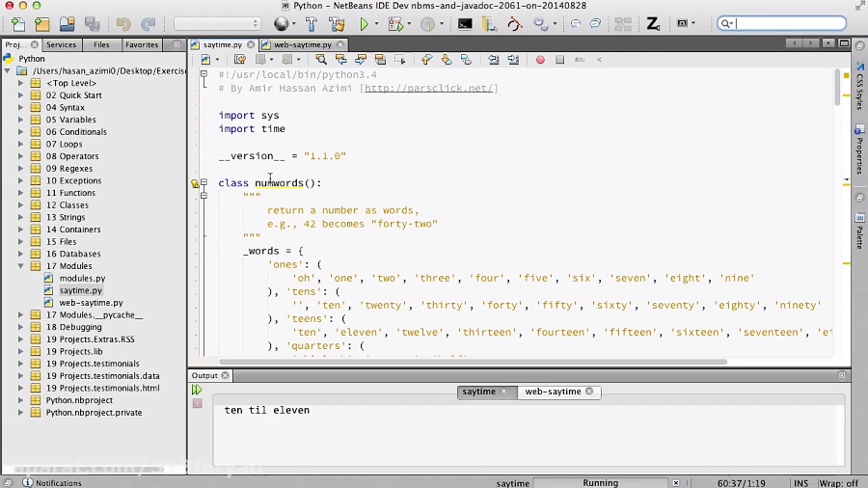
Task: Click the Redo arrow in toolbar
Action: 148,24
